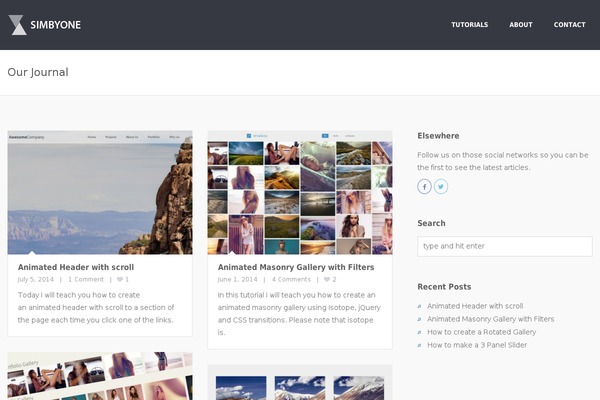Open recent post Animated Header with scroll
The image size is (600, 400).
475,306
